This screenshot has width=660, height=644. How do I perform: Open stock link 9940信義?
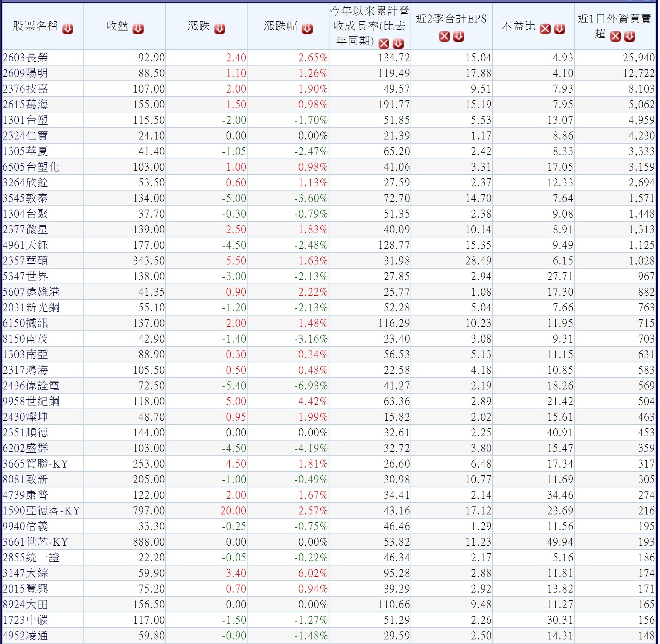(x=25, y=526)
